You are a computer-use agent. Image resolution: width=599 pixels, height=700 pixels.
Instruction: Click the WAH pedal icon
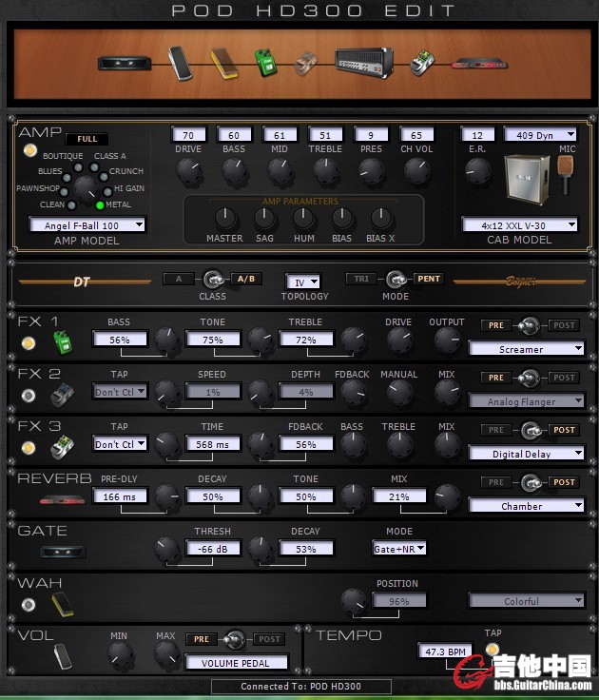click(x=63, y=605)
